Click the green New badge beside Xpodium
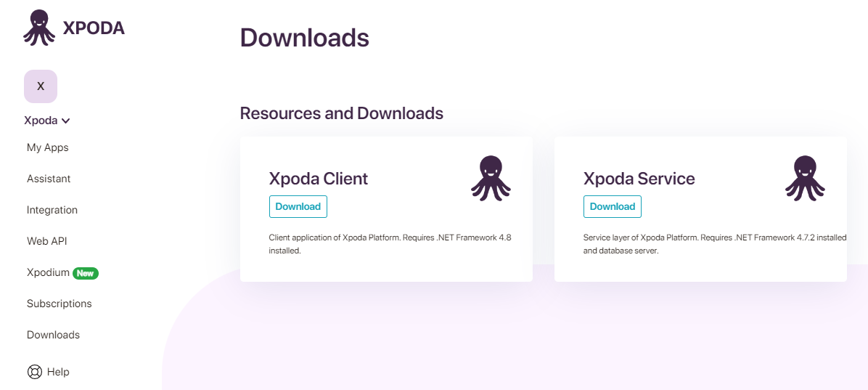Screen dimensions: 868x390 [85, 273]
